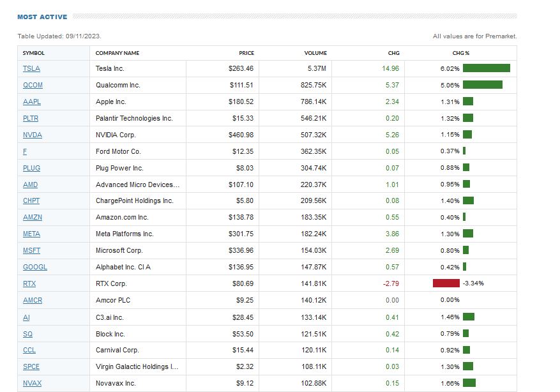Open the AMZN ticker link

[32, 217]
